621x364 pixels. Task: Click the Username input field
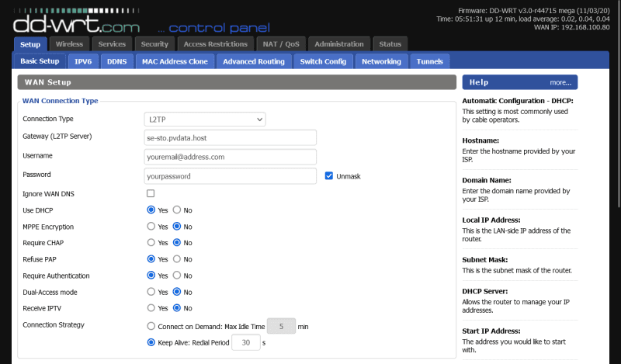(231, 157)
